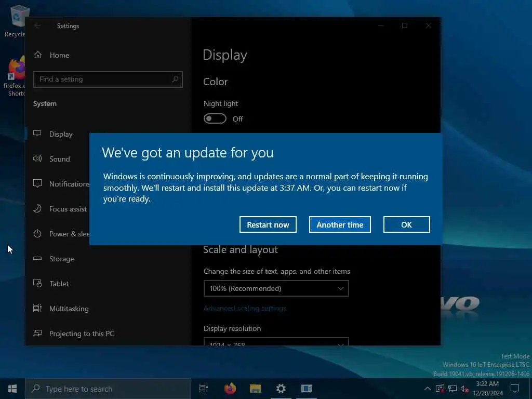
Task: Click Restart now in update dialog
Action: click(x=268, y=224)
